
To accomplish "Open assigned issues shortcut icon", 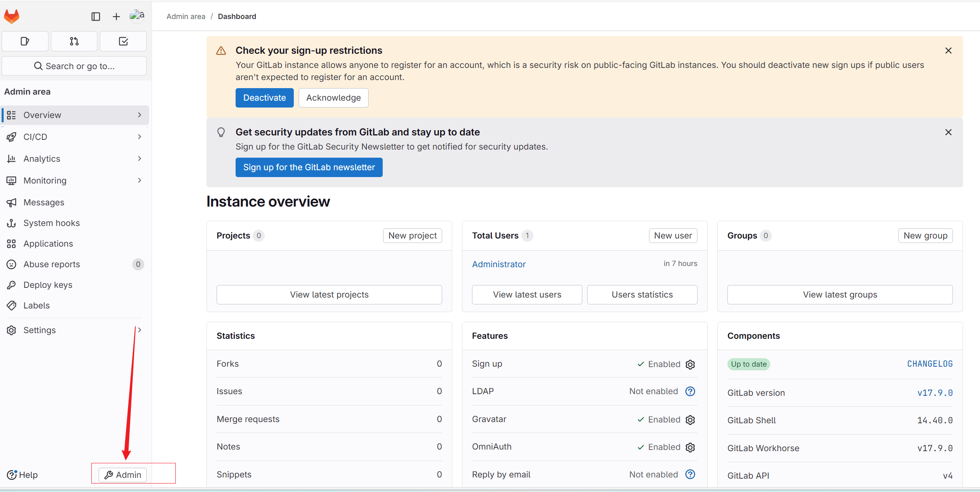I will [25, 41].
